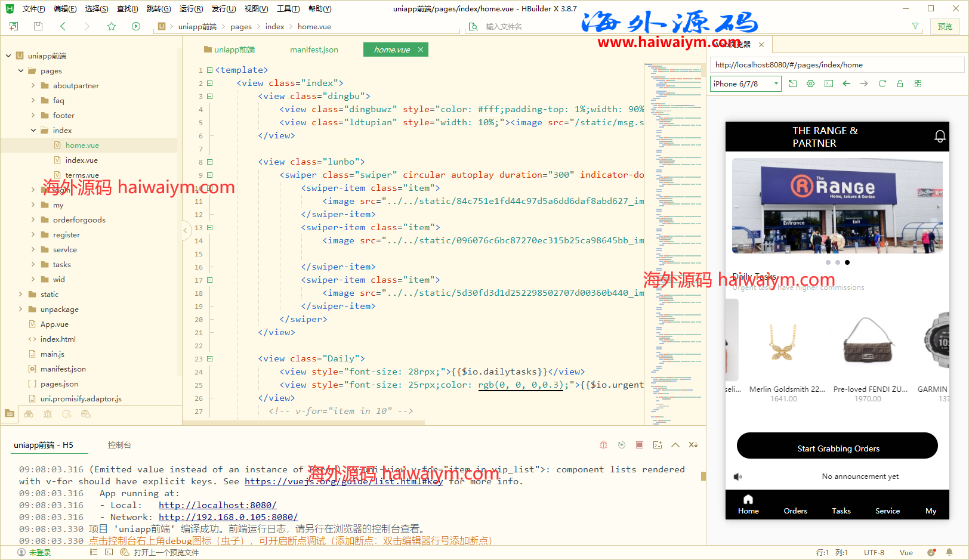Expand the static folder in project tree
Screen dimensions: 969x560
pos(21,294)
